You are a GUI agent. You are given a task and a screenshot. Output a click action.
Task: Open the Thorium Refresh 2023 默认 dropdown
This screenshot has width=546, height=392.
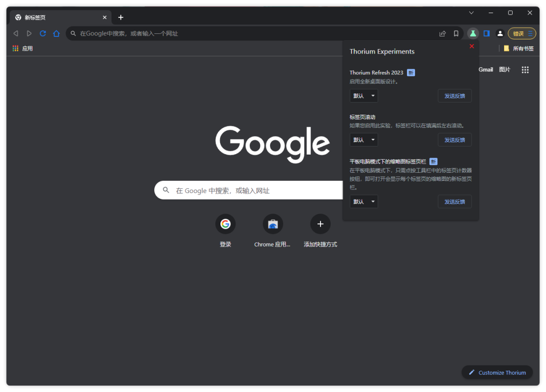tap(364, 95)
